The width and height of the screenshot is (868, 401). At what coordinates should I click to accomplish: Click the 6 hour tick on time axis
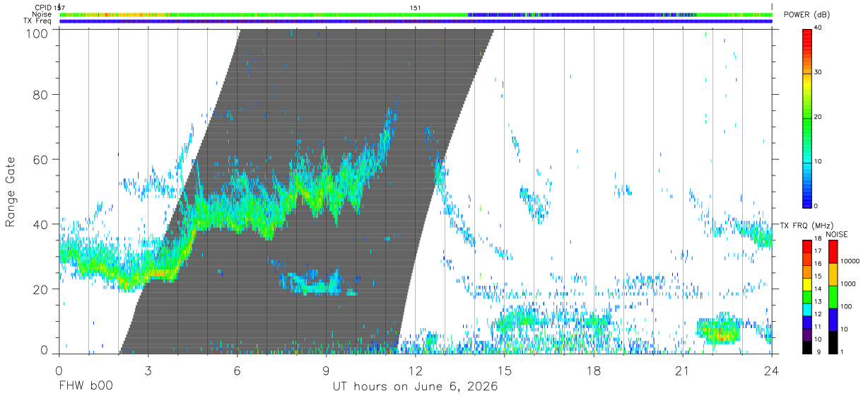pos(237,370)
